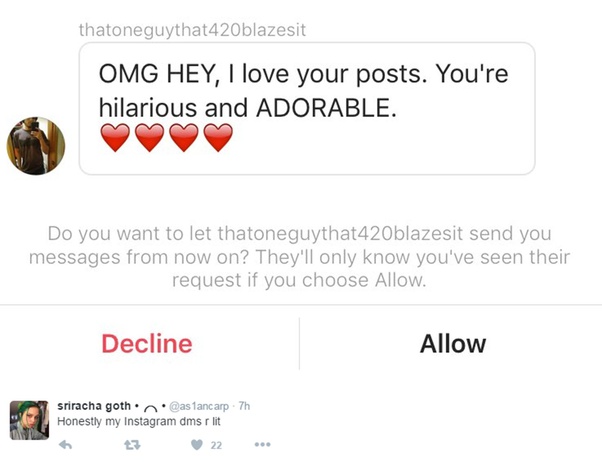This screenshot has width=602, height=462.
Task: Click the second red heart emoji in message
Action: point(149,137)
